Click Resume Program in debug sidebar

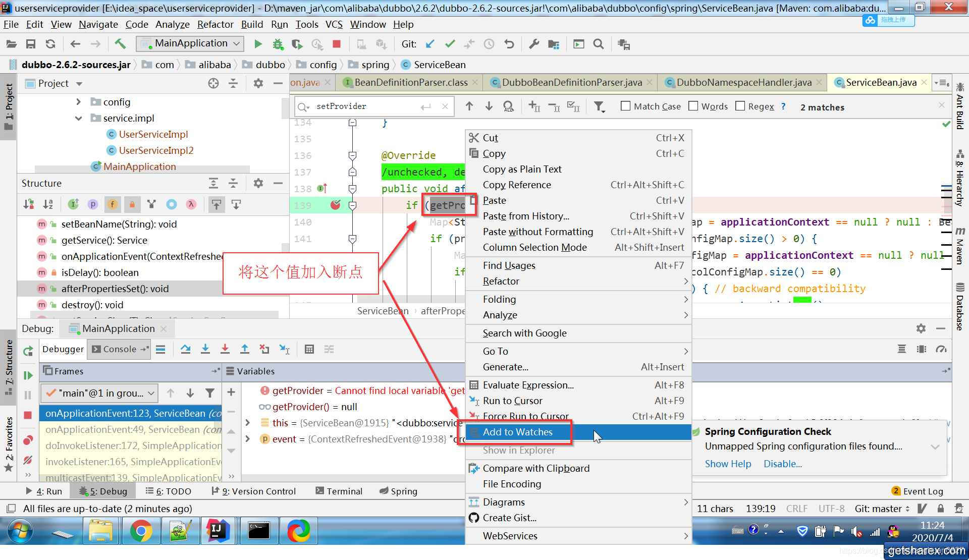pyautogui.click(x=28, y=375)
